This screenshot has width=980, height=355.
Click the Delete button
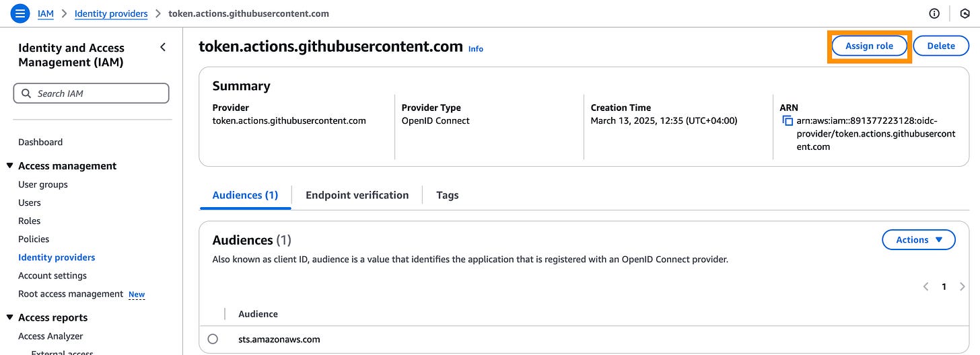click(x=941, y=46)
